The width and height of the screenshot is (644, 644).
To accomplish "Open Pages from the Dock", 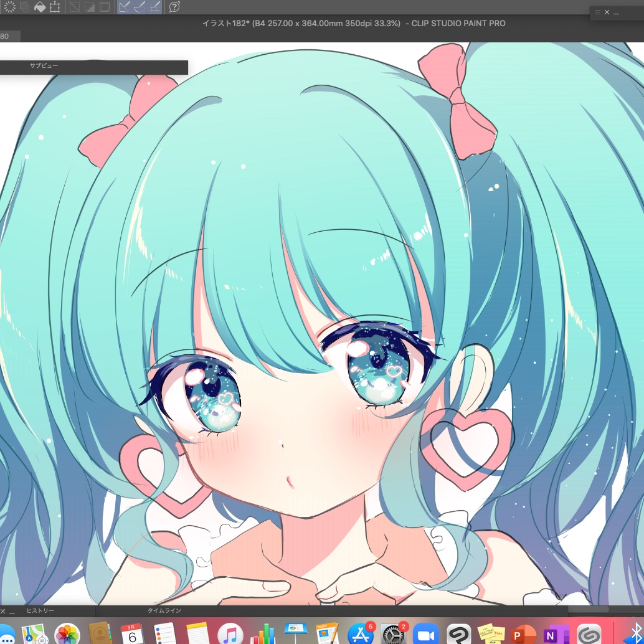I will tap(328, 634).
